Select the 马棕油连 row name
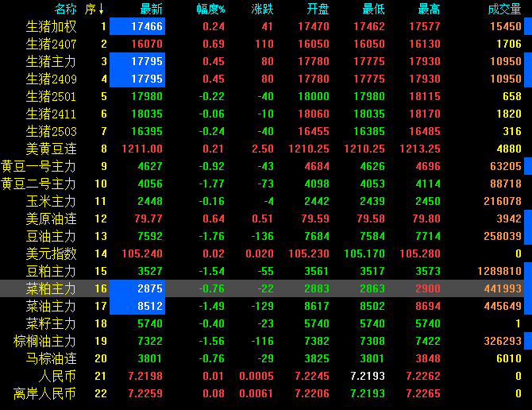Screen dimensions: 532x410 click(52, 358)
